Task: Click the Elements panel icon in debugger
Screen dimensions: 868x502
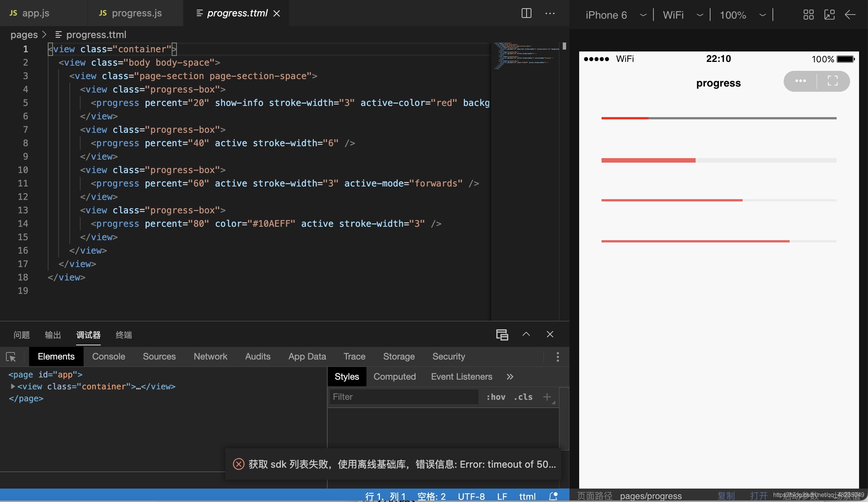Action: point(56,356)
